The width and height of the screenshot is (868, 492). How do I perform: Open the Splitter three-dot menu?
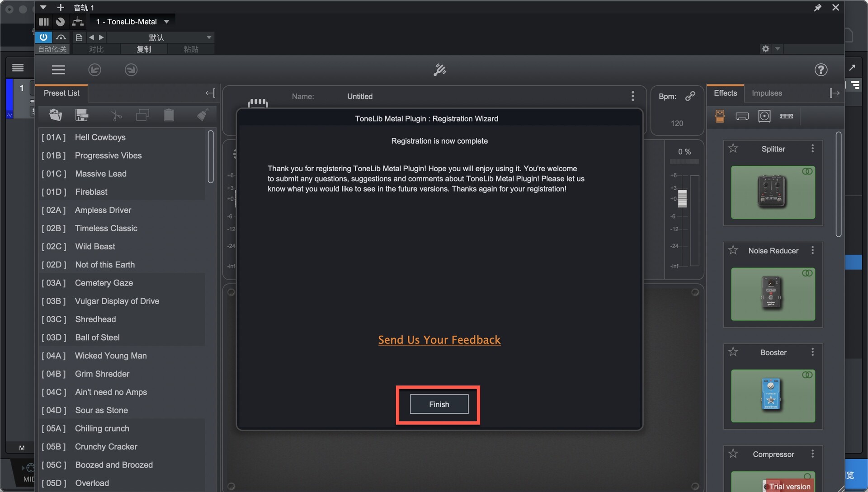click(x=812, y=148)
